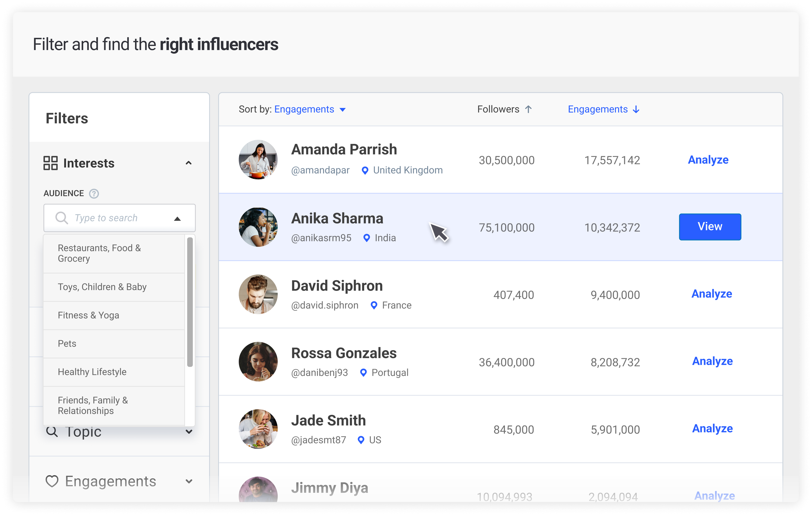Choose the Pets audience option
This screenshot has height=516, width=812.
tap(67, 344)
